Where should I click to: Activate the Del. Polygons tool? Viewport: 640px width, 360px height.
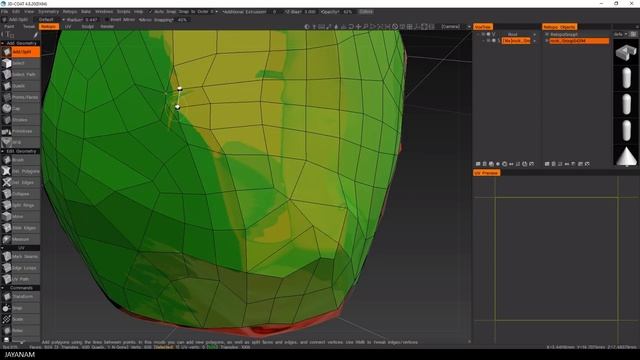point(20,171)
